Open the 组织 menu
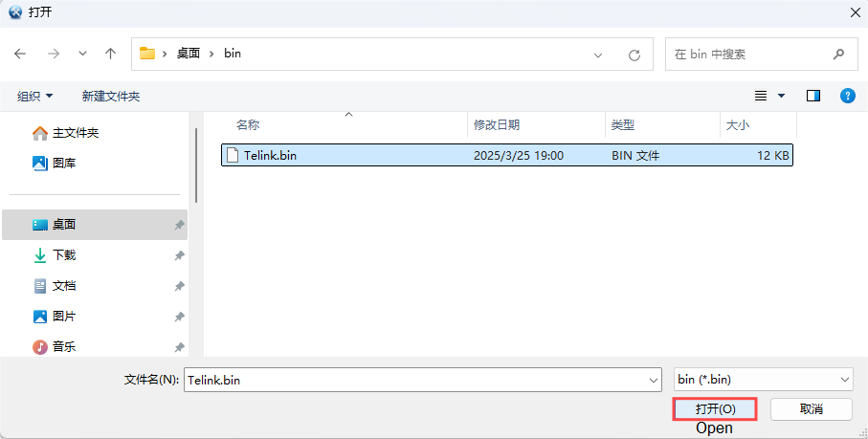868x439 pixels. (x=35, y=97)
